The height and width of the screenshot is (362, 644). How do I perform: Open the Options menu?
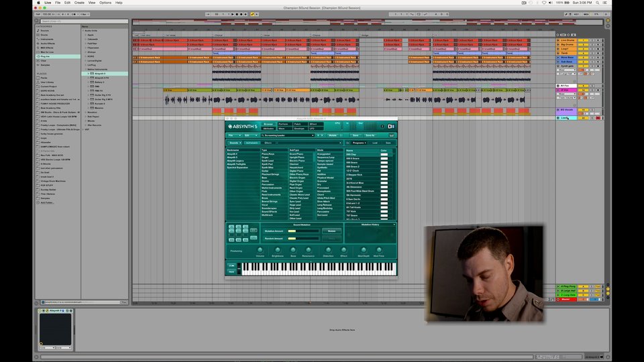(105, 3)
